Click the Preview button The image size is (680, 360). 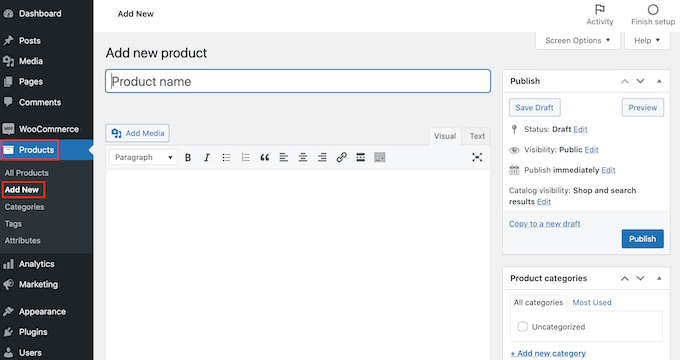643,108
